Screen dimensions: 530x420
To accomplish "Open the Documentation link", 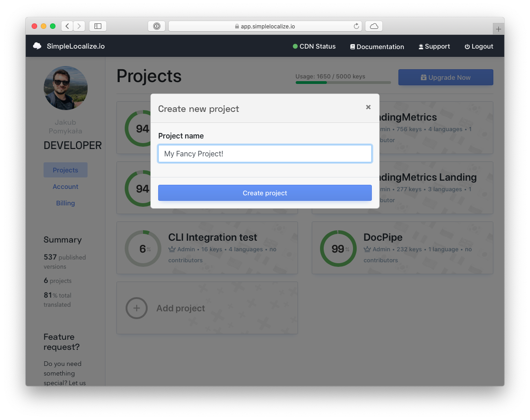I will (377, 47).
